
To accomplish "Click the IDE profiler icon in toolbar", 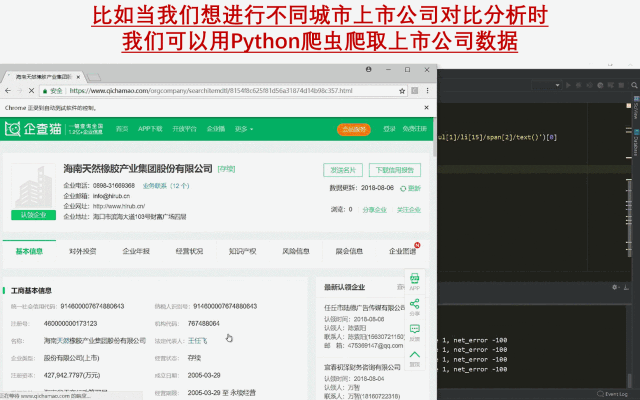I will click(600, 85).
